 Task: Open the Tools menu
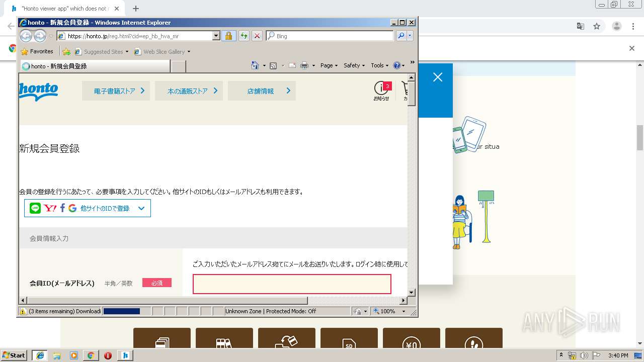click(x=379, y=65)
